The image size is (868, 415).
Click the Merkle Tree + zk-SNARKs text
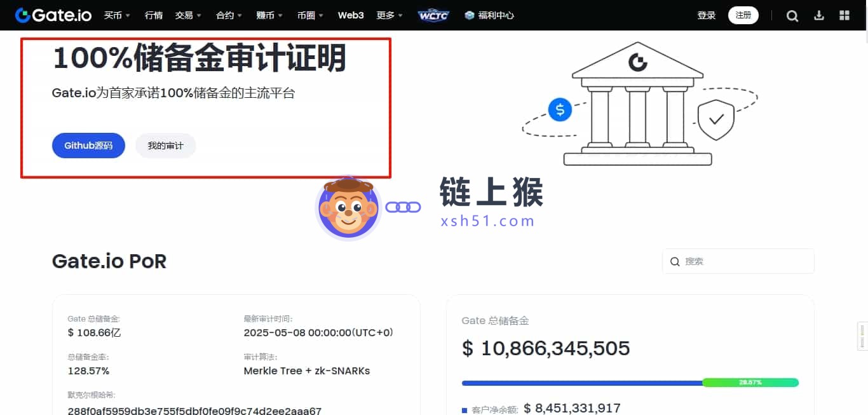coord(306,371)
